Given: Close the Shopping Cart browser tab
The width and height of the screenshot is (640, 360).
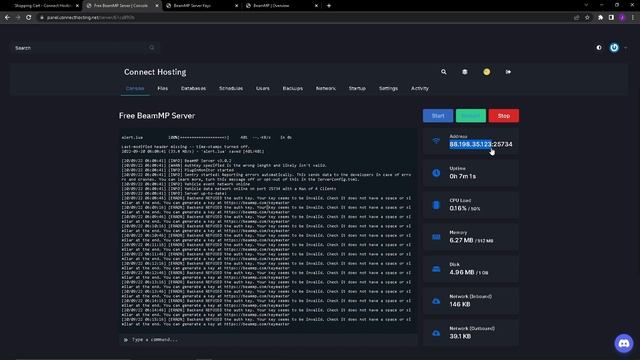Looking at the screenshot, I should click(77, 6).
